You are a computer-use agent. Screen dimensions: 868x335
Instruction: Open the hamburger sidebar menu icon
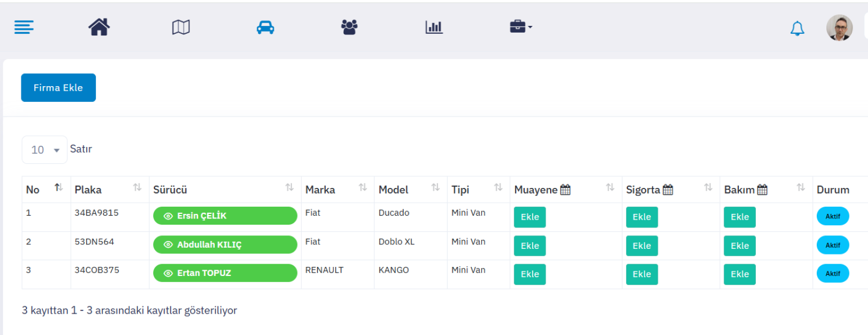click(x=24, y=27)
